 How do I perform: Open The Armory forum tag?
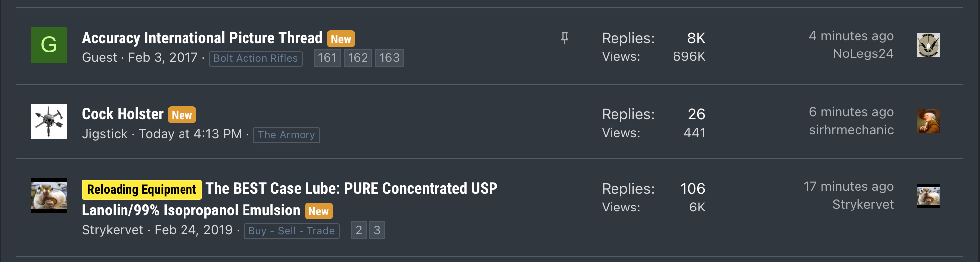[x=286, y=135]
